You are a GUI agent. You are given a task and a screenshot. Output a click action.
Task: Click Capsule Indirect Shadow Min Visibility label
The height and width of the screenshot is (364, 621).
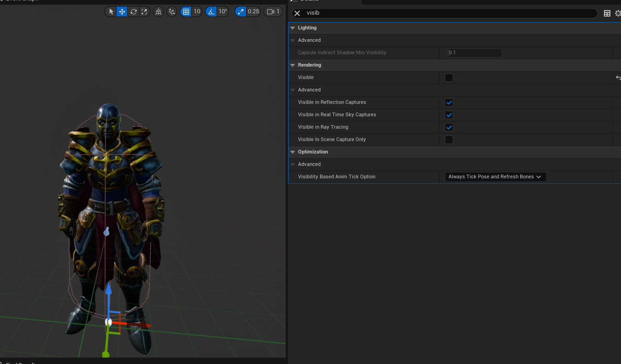342,53
